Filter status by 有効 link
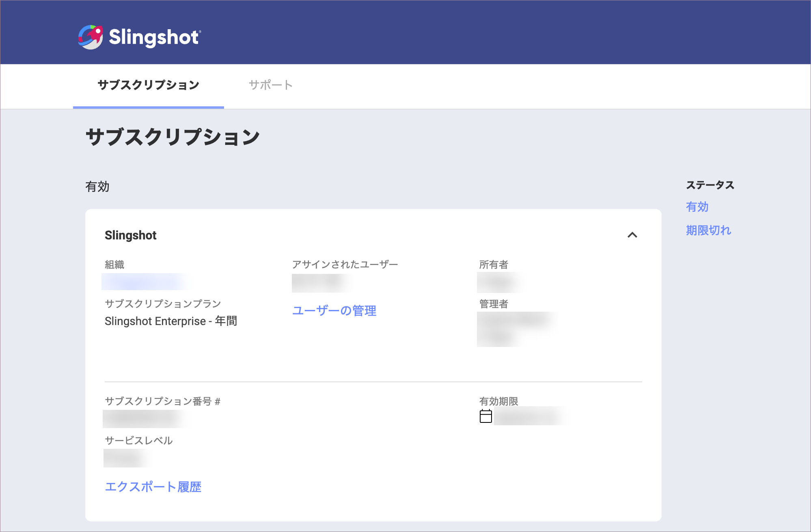This screenshot has width=811, height=532. point(697,207)
